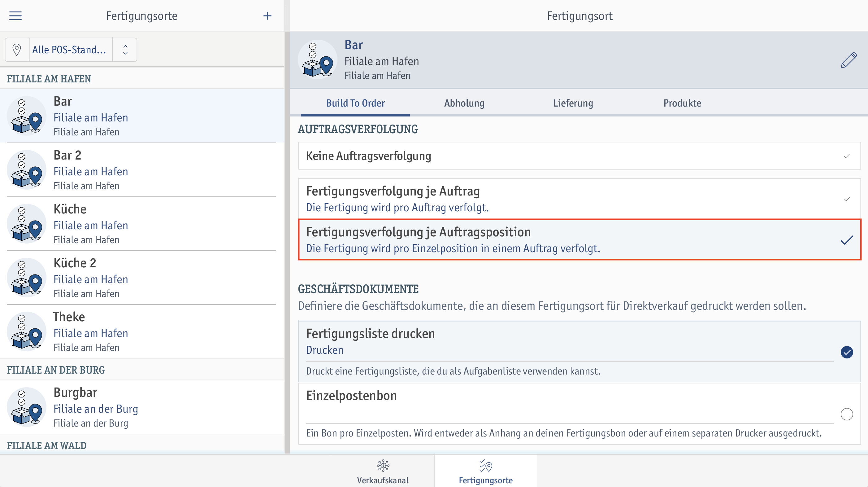
Task: Click the Einzelpostenbon title
Action: click(351, 396)
